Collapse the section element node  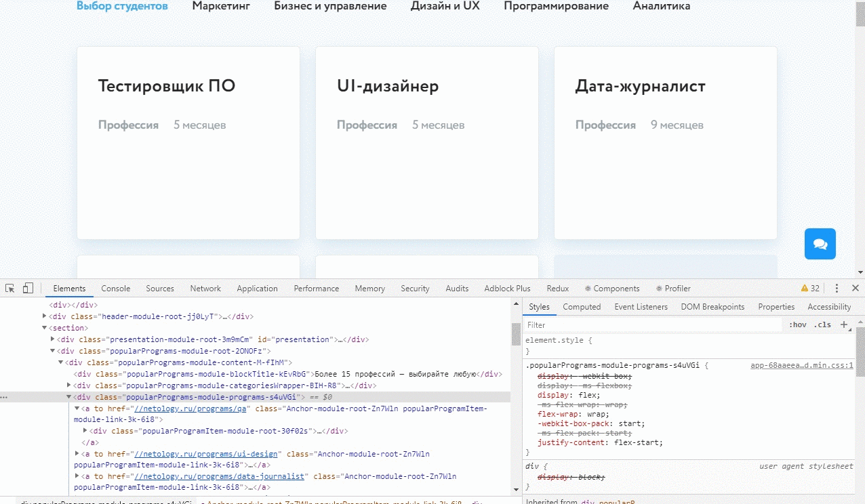tap(45, 328)
